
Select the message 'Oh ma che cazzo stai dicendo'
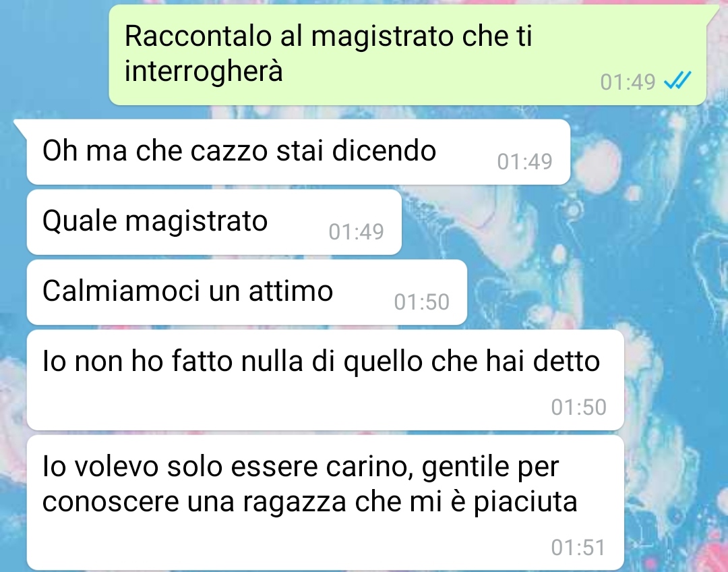pos(299,152)
